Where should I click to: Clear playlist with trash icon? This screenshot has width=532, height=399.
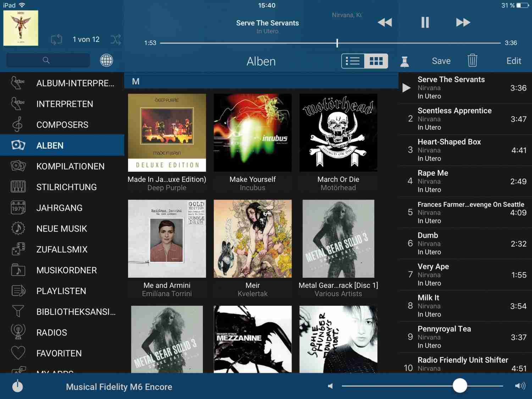[472, 61]
